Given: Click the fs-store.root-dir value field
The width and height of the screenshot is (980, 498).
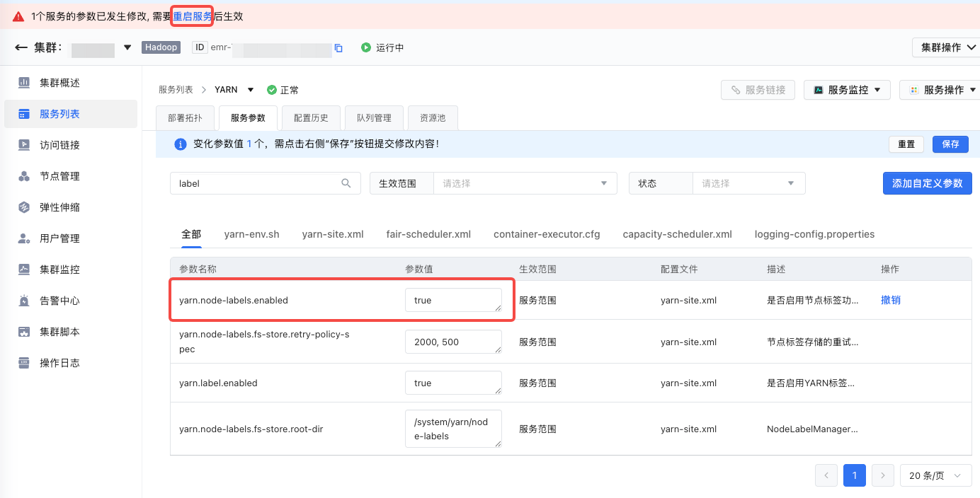Looking at the screenshot, I should click(454, 429).
